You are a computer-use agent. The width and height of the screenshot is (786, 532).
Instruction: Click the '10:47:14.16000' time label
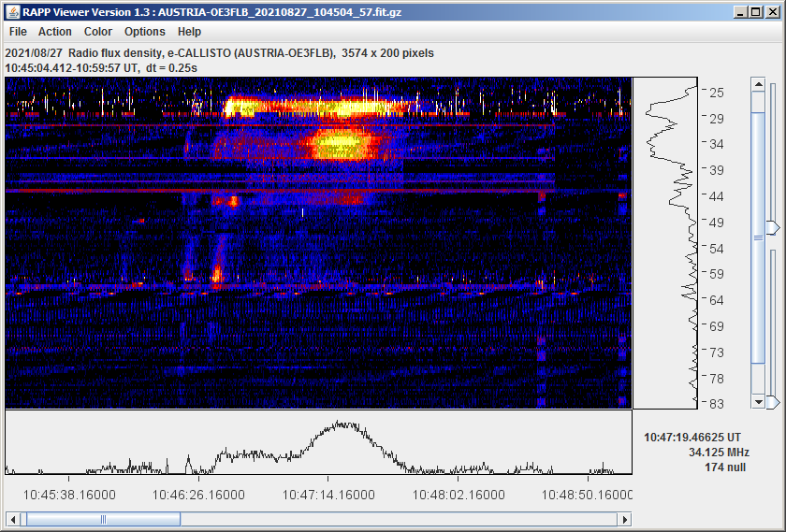coord(328,495)
